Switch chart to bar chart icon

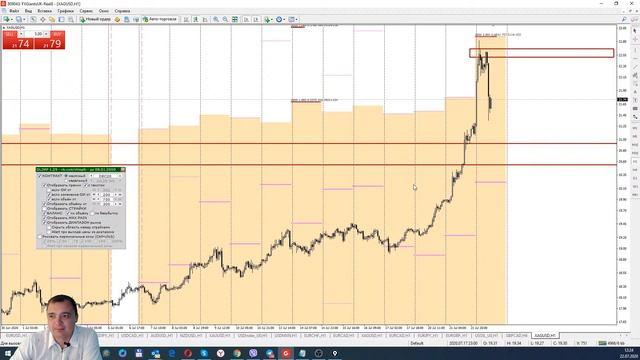point(186,19)
